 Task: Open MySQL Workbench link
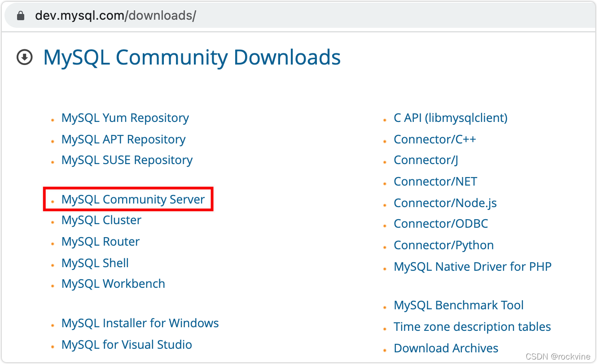click(x=113, y=284)
